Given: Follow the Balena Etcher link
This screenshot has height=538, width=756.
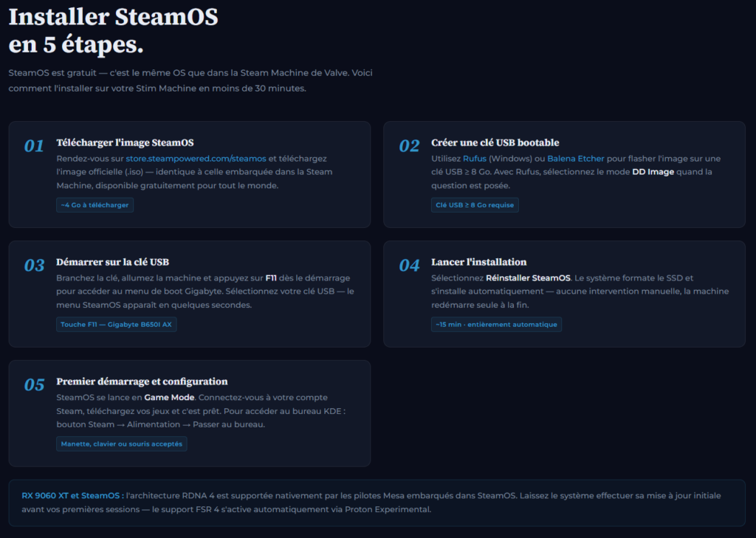Looking at the screenshot, I should tap(575, 159).
